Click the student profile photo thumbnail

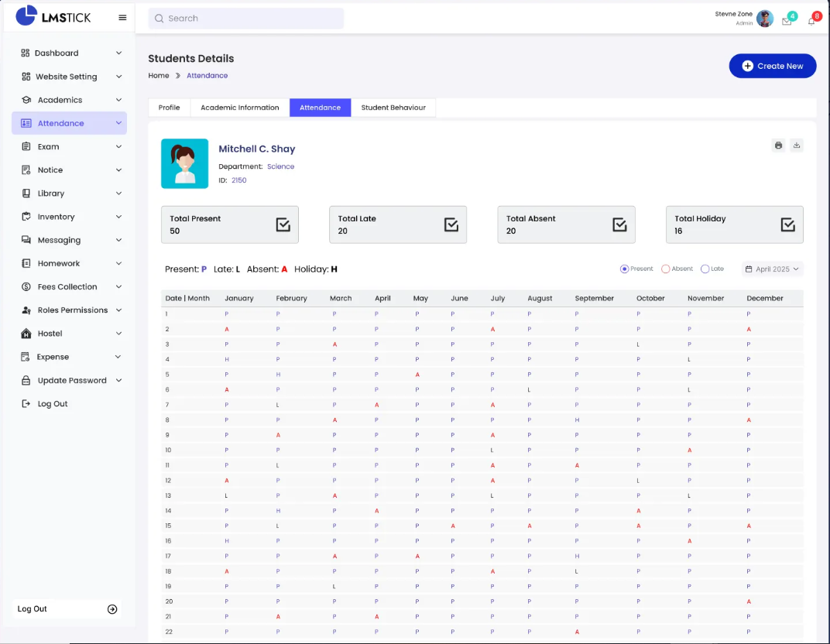184,163
